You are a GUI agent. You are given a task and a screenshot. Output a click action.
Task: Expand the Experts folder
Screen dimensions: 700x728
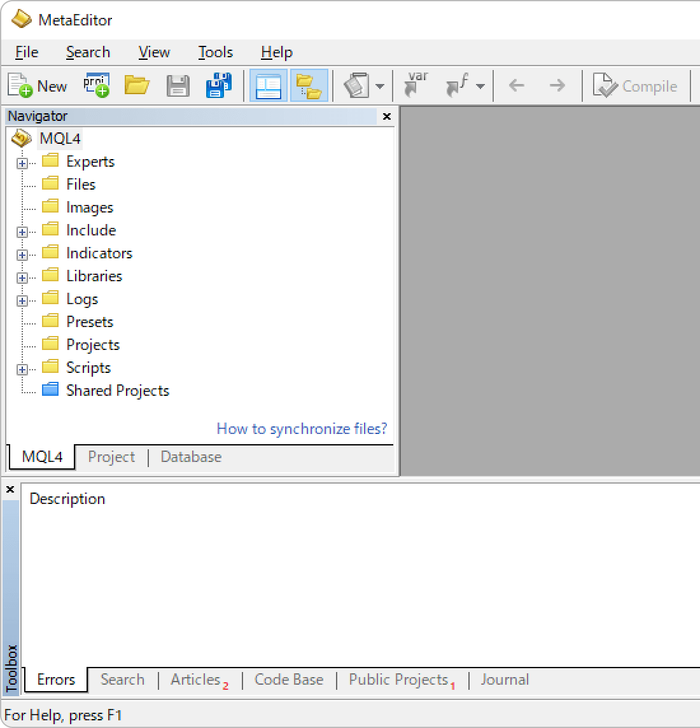click(x=22, y=163)
